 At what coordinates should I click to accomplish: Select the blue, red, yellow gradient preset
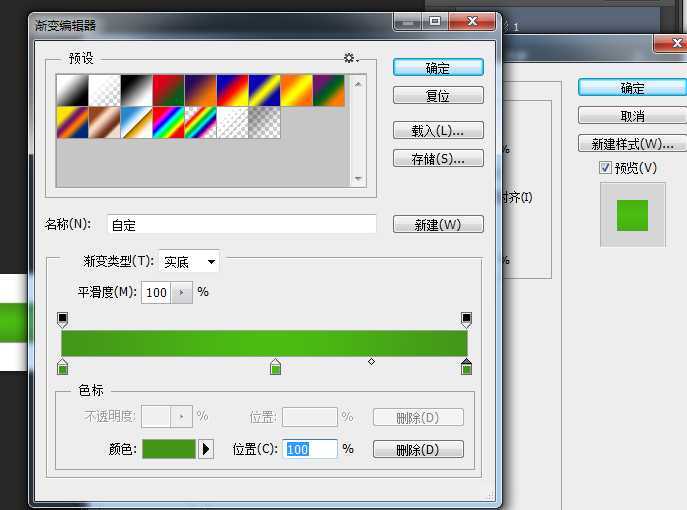(x=233, y=90)
